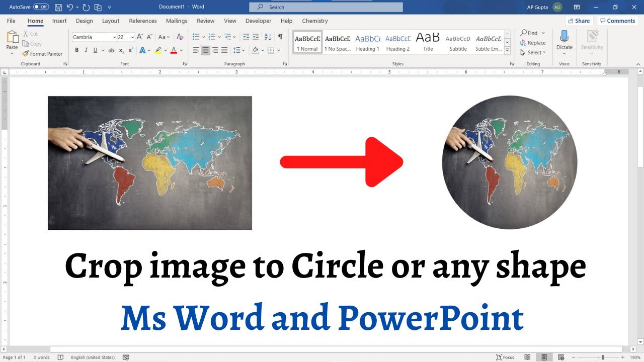This screenshot has width=644, height=362.
Task: Click the Sort A-Z icon
Action: pos(268,37)
